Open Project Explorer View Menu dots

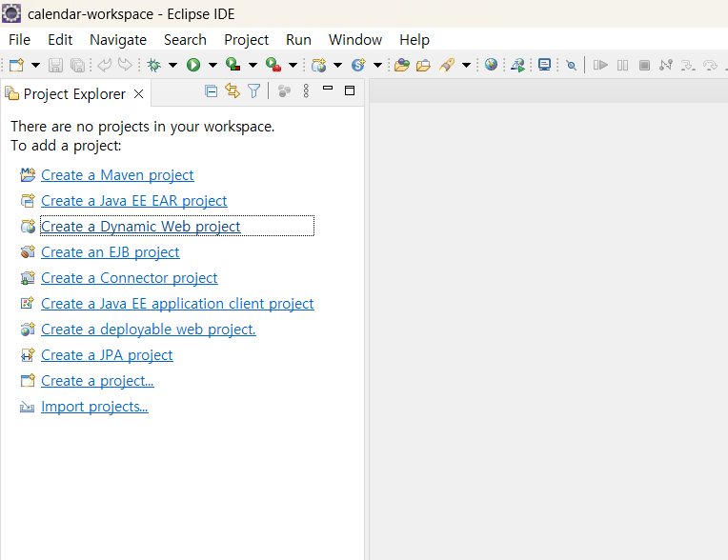[x=306, y=90]
